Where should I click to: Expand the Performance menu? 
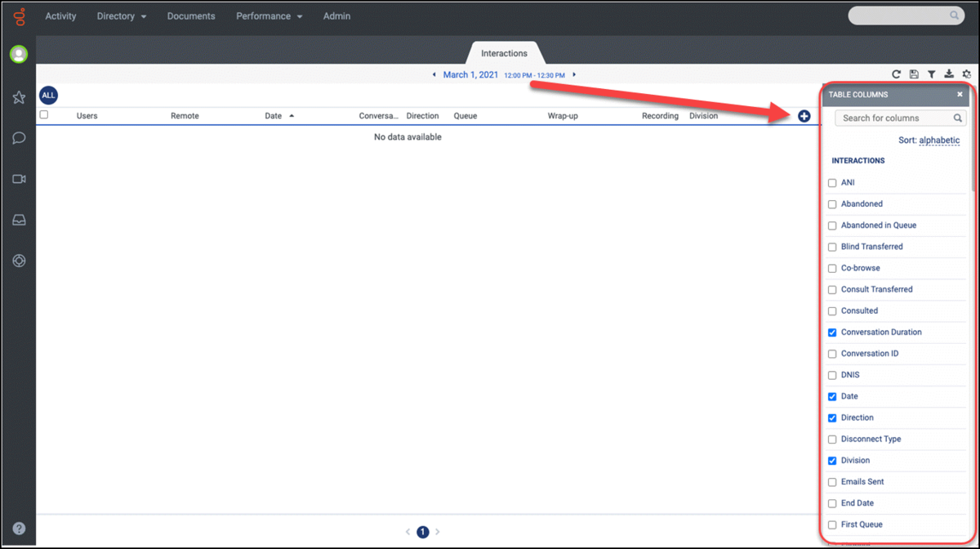tap(269, 16)
